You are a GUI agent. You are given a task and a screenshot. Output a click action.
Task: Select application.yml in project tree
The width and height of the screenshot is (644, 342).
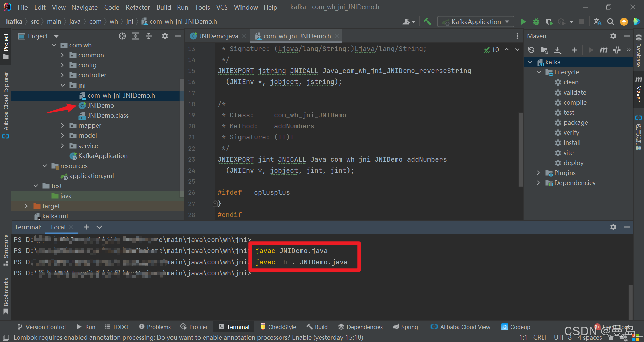point(92,176)
